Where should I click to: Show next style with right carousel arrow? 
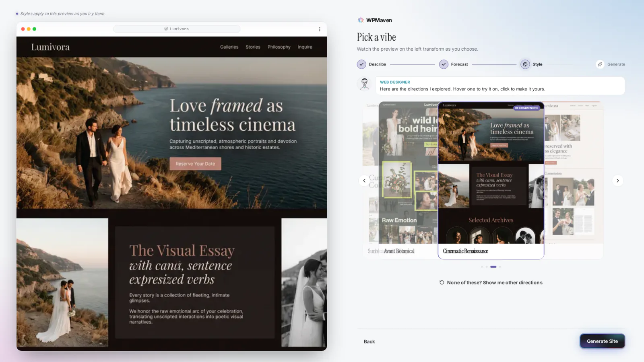[617, 181]
